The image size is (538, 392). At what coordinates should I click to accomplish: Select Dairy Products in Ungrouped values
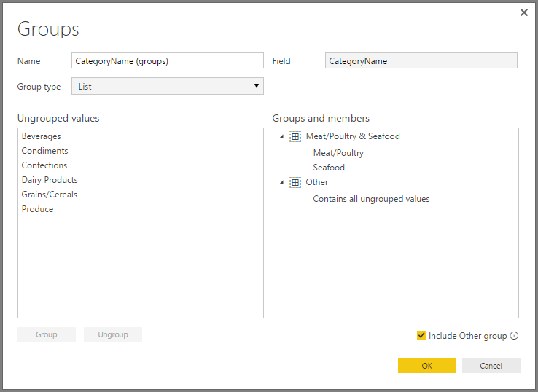[x=50, y=180]
